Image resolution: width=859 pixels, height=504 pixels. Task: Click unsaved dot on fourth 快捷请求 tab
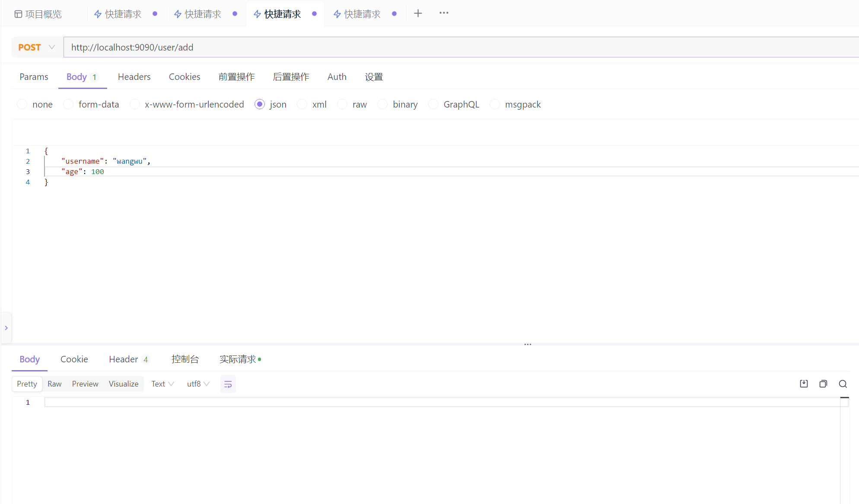394,14
